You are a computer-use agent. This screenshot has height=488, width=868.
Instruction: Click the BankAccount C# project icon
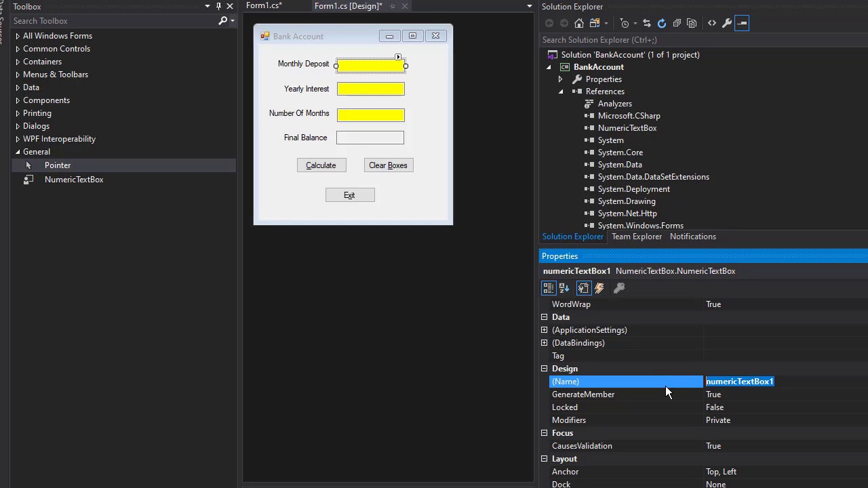pos(565,67)
